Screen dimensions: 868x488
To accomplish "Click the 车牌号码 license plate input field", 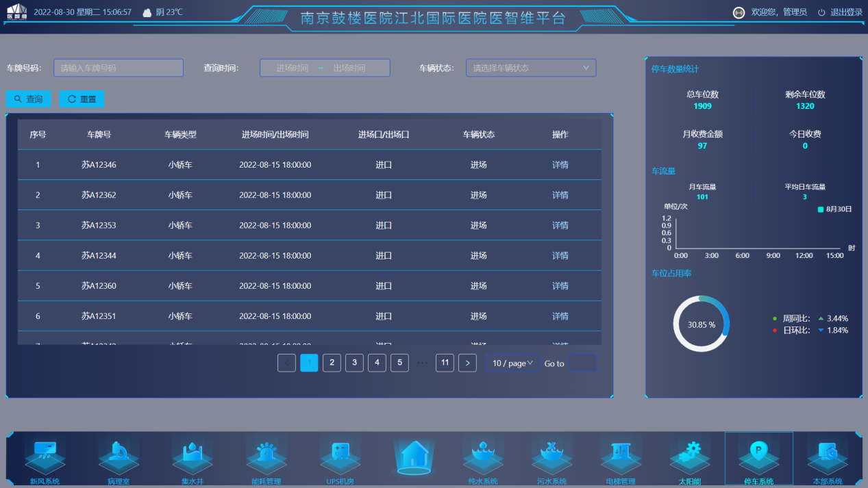I will click(119, 68).
